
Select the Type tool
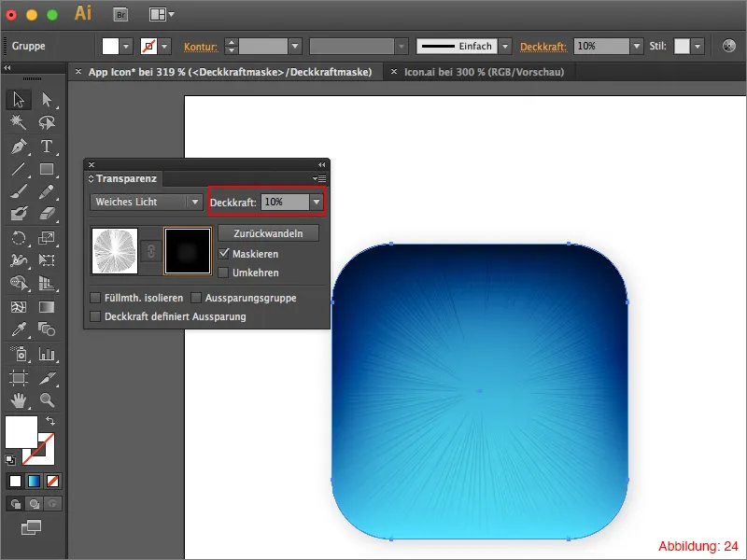(x=46, y=146)
